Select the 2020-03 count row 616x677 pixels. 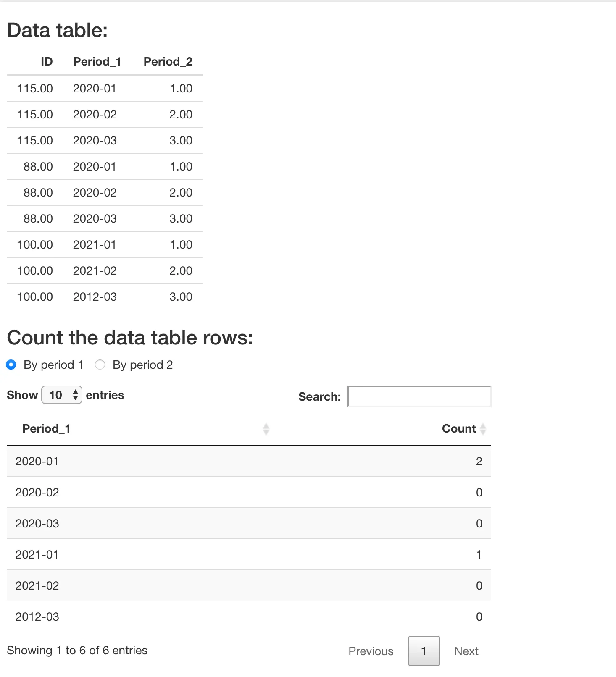pos(249,523)
